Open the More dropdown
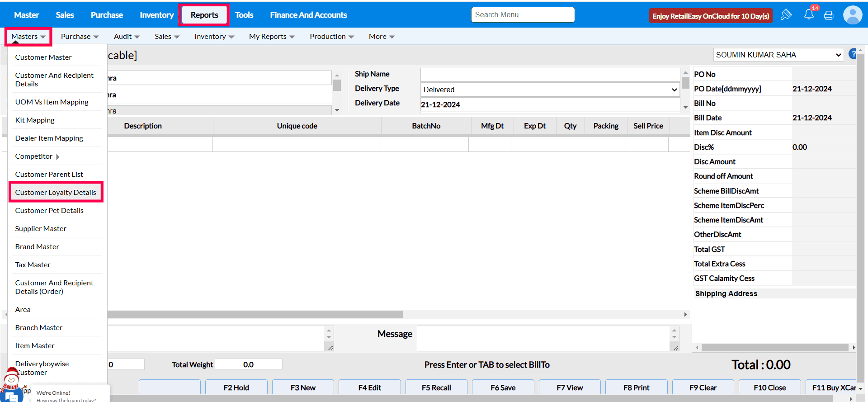Screen dimensions: 868x402 coord(382,37)
